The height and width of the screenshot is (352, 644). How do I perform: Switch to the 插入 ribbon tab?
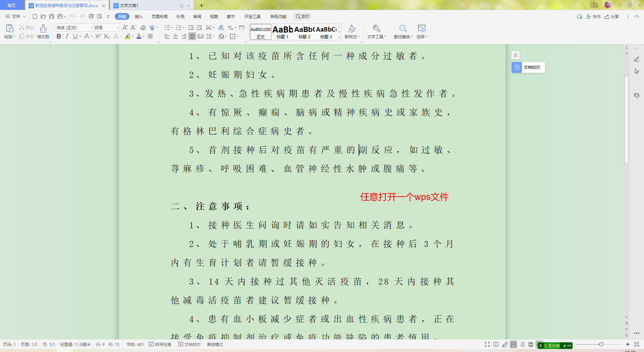[139, 16]
